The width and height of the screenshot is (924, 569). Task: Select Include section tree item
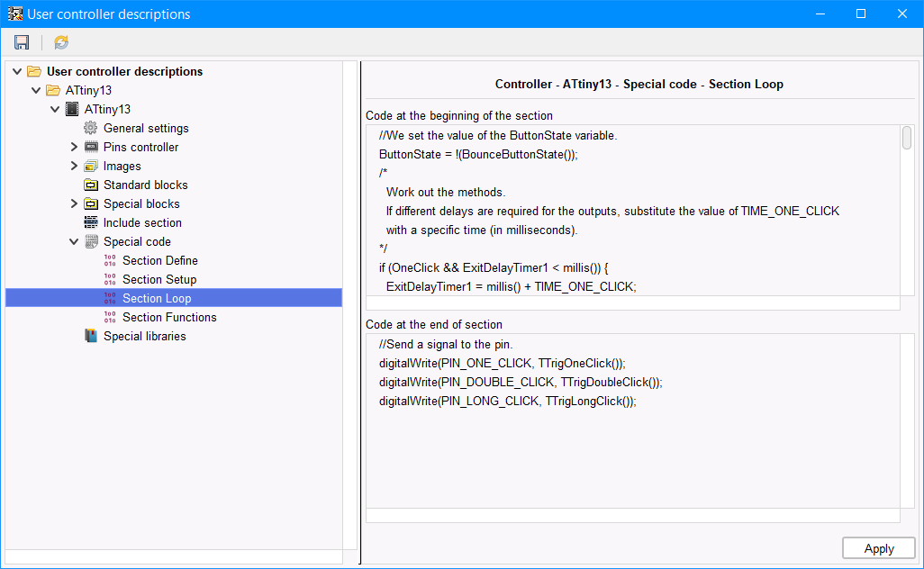pyautogui.click(x=142, y=222)
